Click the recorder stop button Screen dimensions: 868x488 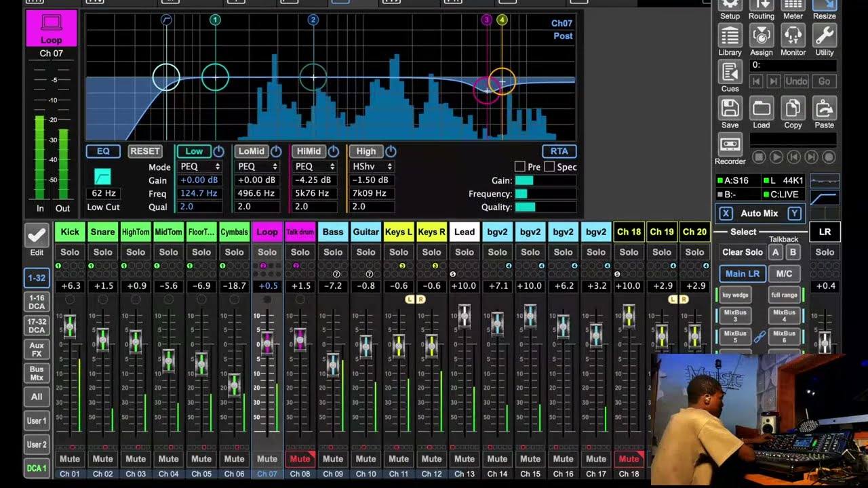[x=759, y=157]
